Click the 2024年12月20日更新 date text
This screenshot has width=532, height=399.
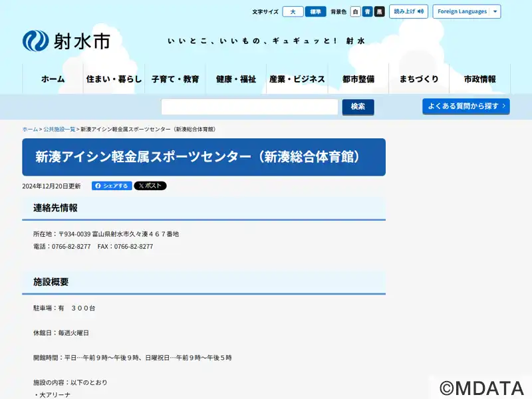click(51, 186)
